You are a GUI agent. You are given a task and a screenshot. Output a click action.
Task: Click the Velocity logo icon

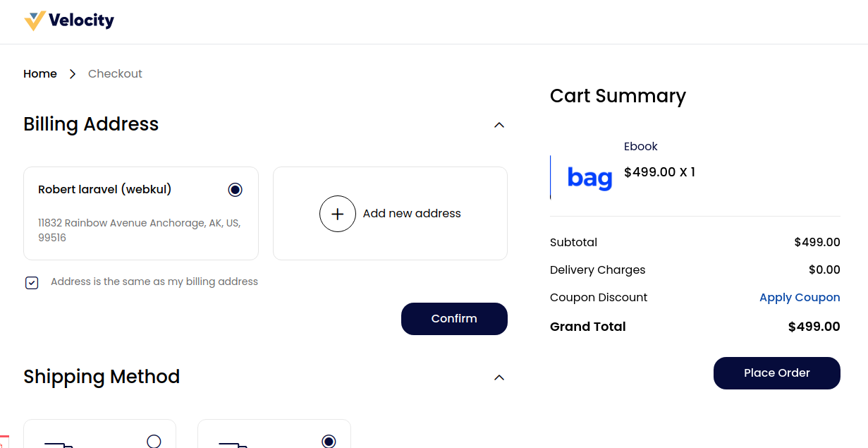[34, 20]
